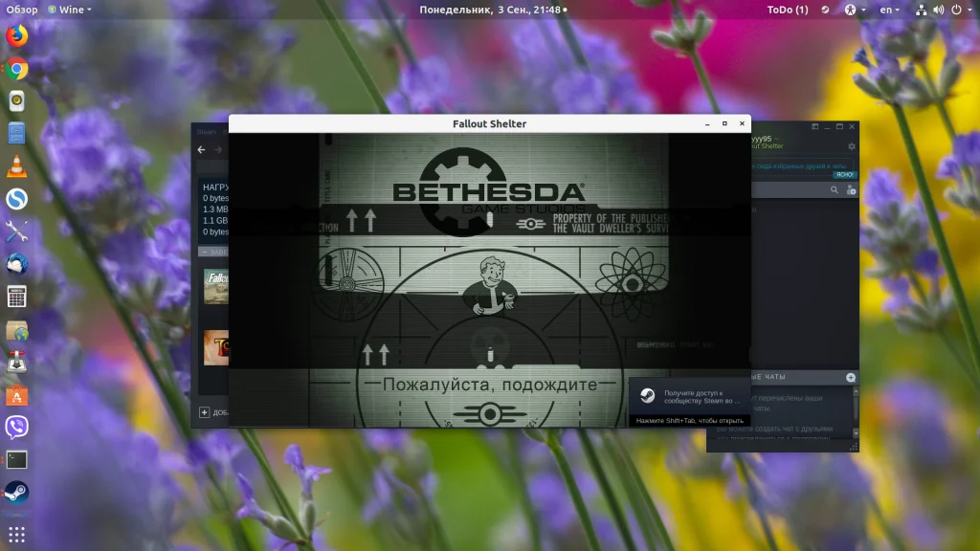Click the volume speaker icon

tap(939, 10)
